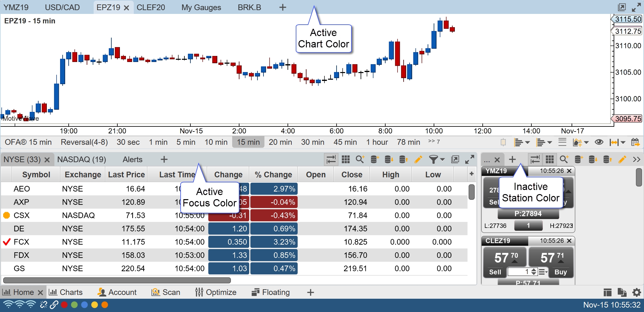Click the watchlist horizontal scrollbar
Image resolution: width=644 pixels, height=312 pixels.
click(x=117, y=280)
